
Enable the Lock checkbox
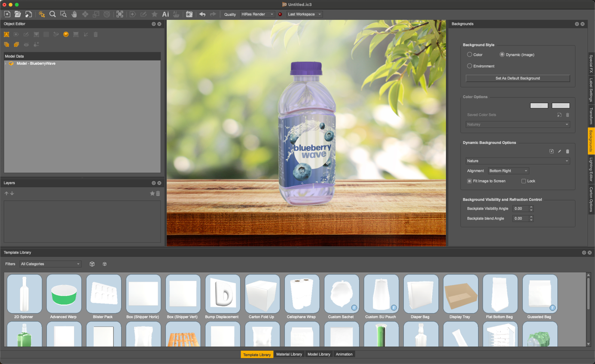coord(524,181)
